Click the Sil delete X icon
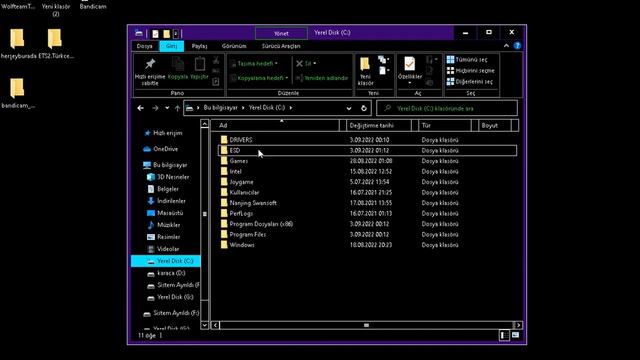The height and width of the screenshot is (360, 640). tap(300, 64)
